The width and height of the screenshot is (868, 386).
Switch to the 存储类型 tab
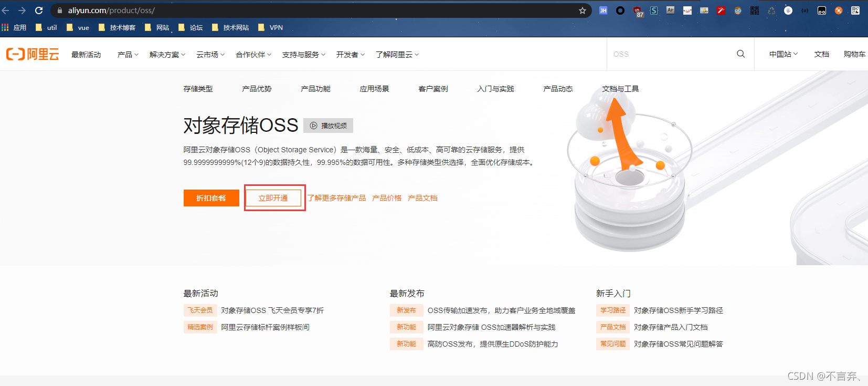[x=198, y=89]
